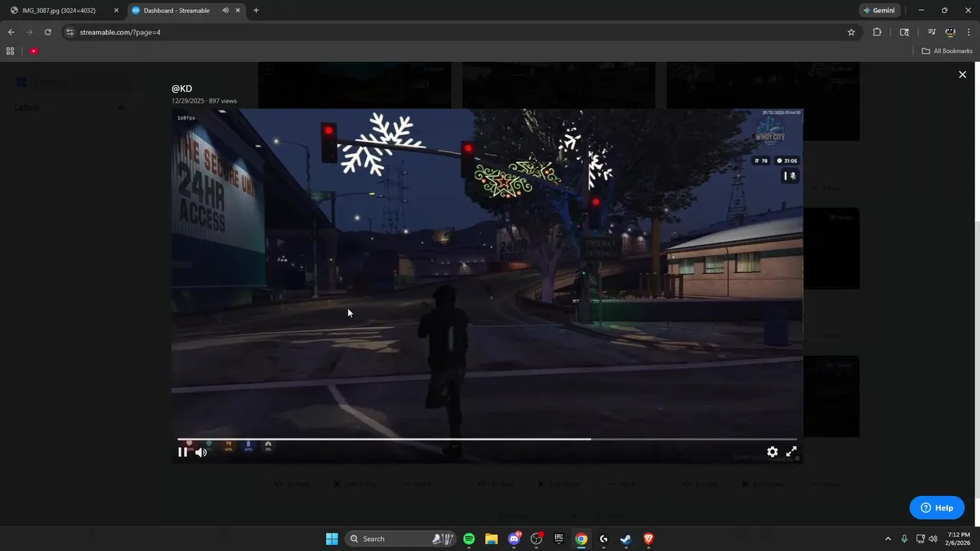Show hidden system tray icons
Viewport: 980px width, 551px height.
click(x=887, y=539)
